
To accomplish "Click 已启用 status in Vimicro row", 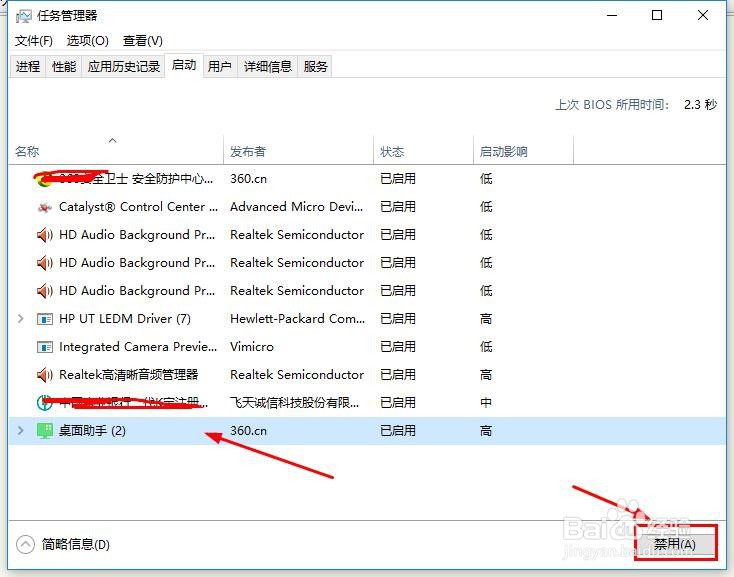I will point(397,347).
